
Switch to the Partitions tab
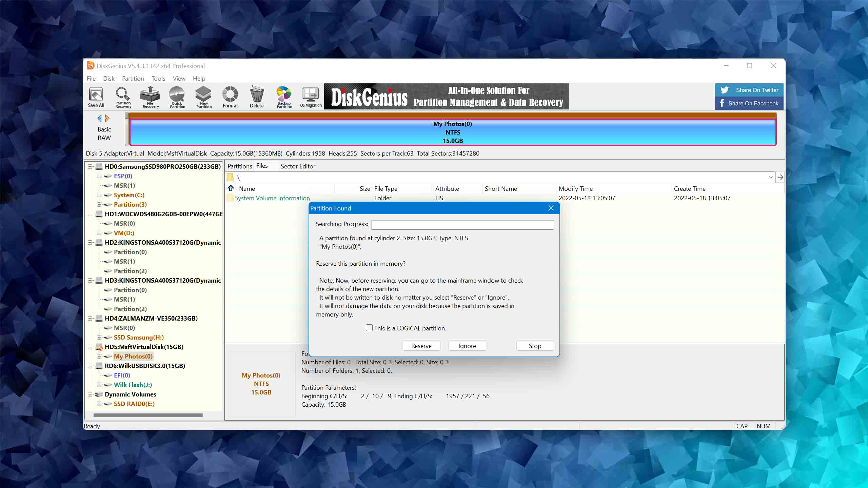(x=240, y=166)
